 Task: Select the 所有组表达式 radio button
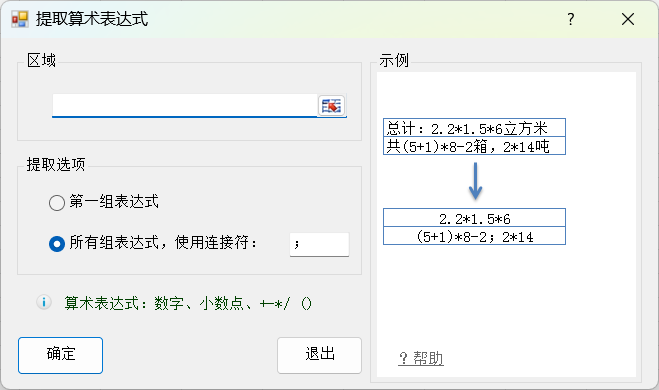click(57, 244)
